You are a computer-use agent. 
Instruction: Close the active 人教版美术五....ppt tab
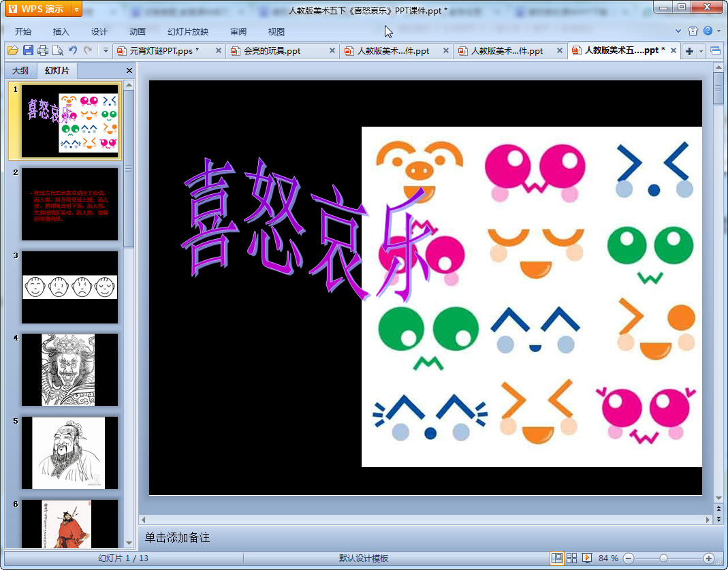(674, 50)
